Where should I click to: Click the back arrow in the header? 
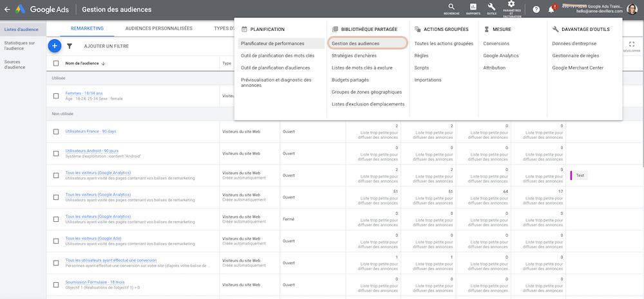[7, 10]
